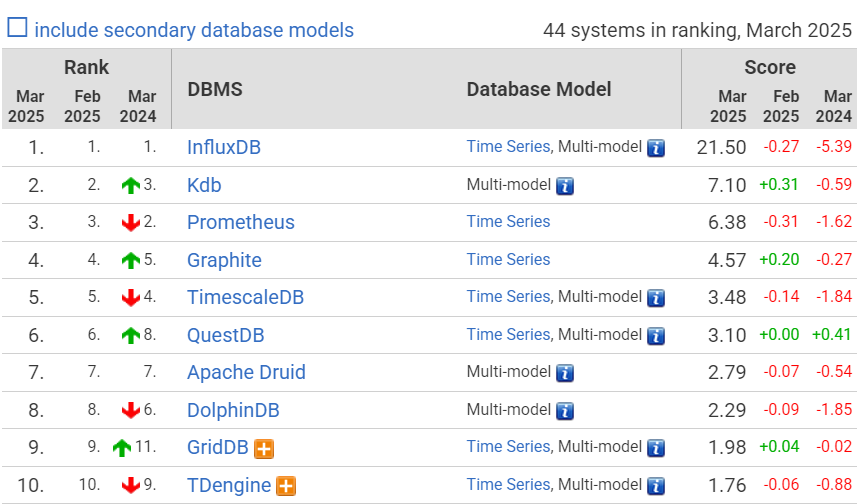Screen dimensions: 857x504
Task: Click InfluxDB score value 21.50
Action: (x=721, y=148)
